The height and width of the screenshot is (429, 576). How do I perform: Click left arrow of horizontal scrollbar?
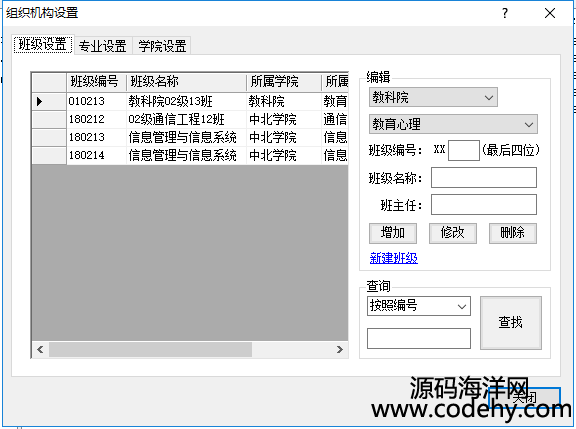[x=40, y=349]
